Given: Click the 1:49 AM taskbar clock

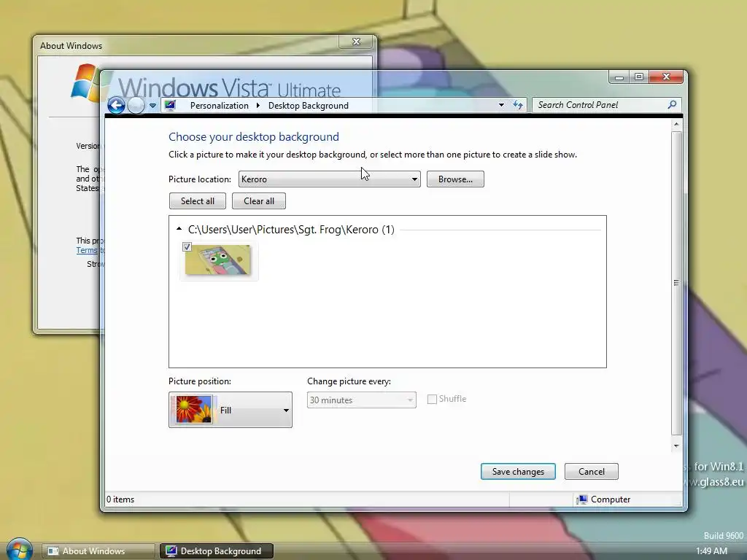Looking at the screenshot, I should point(711,551).
